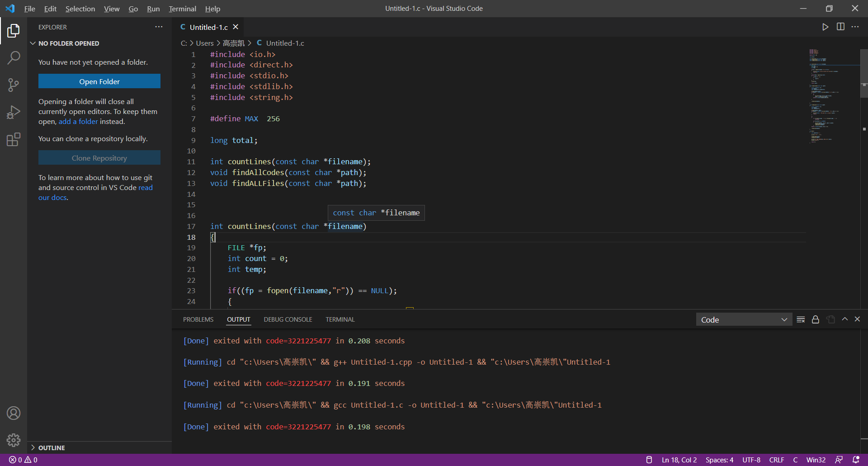Click C: in the breadcrumb path

click(184, 43)
